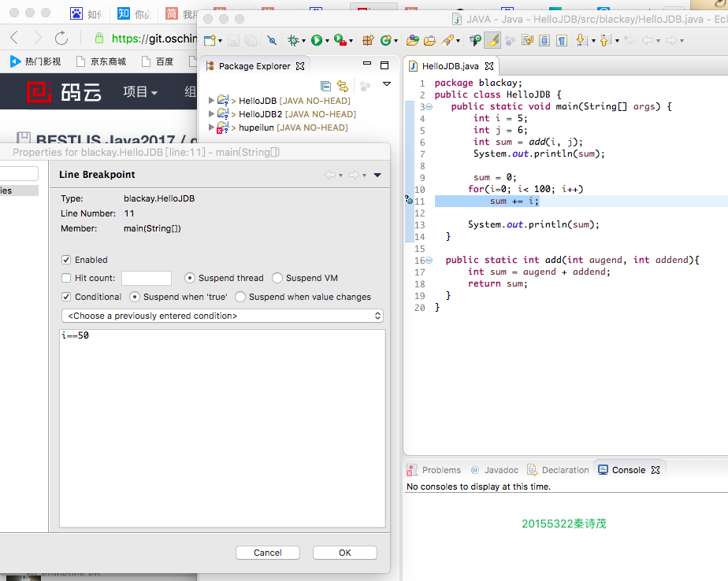This screenshot has width=728, height=581.
Task: Open the 热门影视 bookmark in browser
Action: [35, 61]
